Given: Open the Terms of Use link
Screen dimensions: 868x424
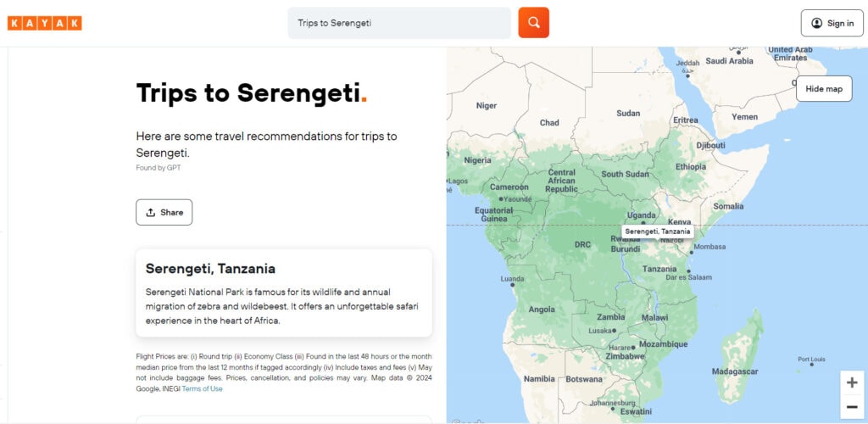Looking at the screenshot, I should 202,388.
